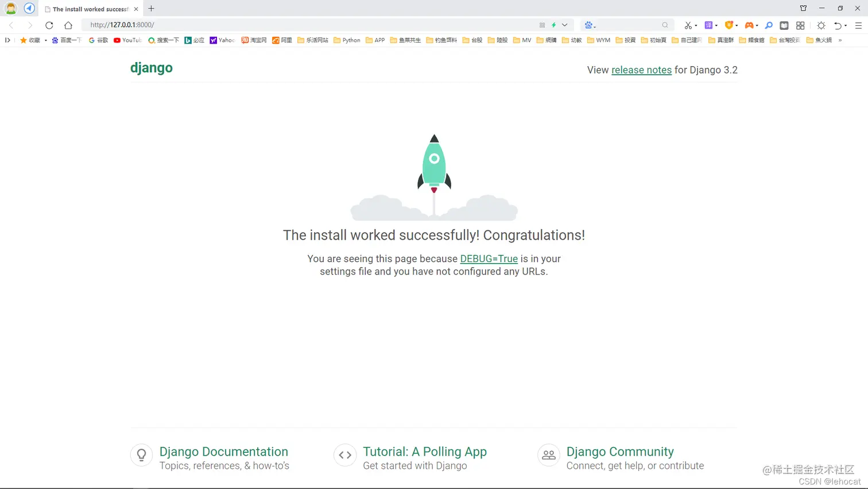Click the orange shield icon in toolbar
The width and height of the screenshot is (868, 489).
pos(729,25)
